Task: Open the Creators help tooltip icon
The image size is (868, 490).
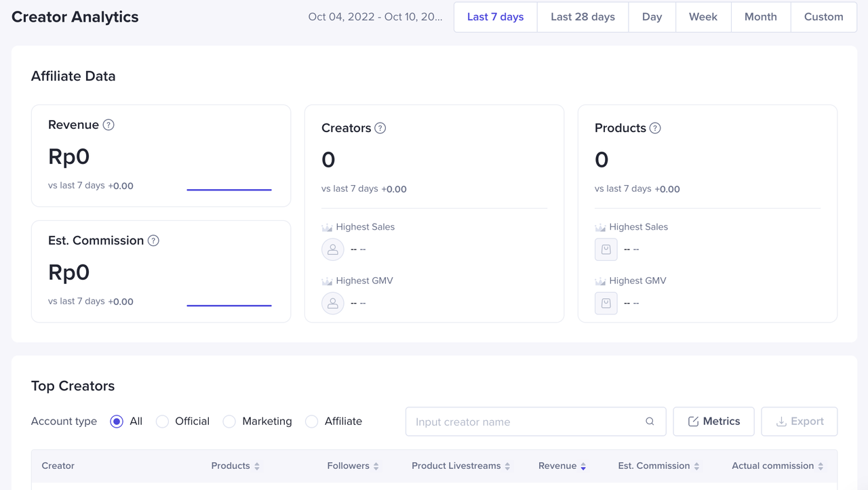Action: click(380, 128)
